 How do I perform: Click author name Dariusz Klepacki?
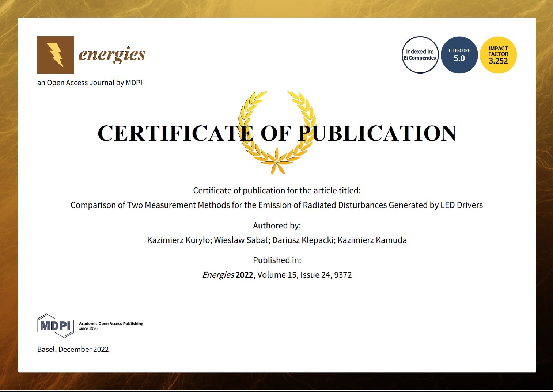pyautogui.click(x=303, y=240)
